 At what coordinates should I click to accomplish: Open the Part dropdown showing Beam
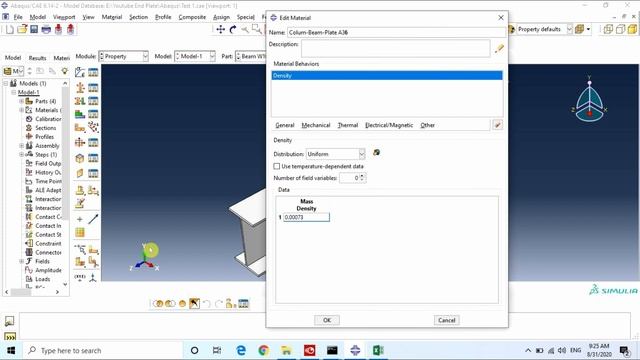pos(251,56)
